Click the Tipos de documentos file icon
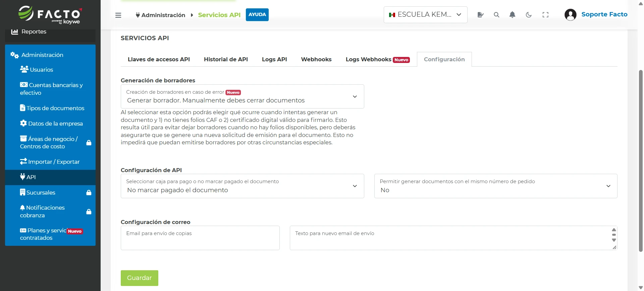The width and height of the screenshot is (644, 291). [x=22, y=108]
